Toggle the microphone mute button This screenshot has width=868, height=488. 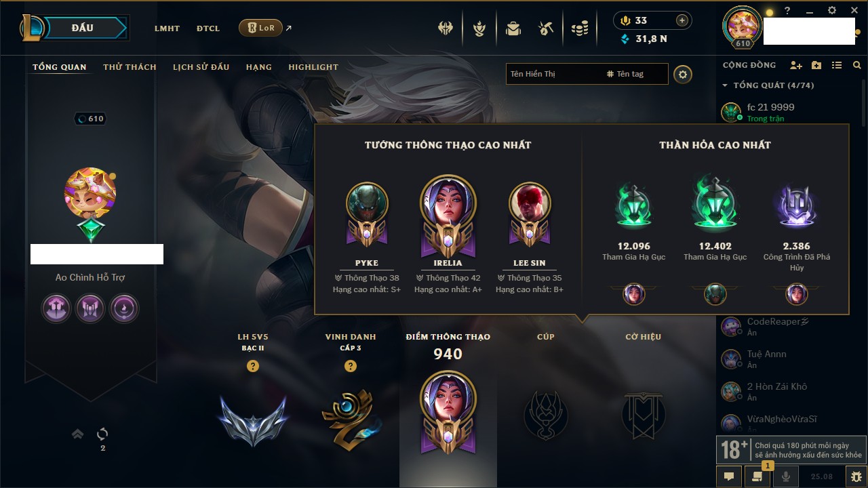point(786,476)
